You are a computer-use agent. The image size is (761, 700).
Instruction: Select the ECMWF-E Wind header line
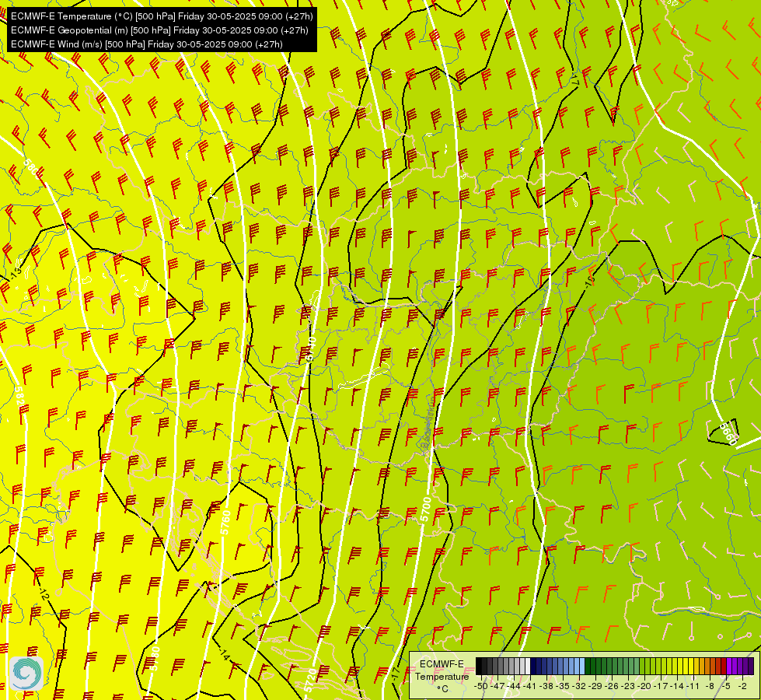[147, 44]
